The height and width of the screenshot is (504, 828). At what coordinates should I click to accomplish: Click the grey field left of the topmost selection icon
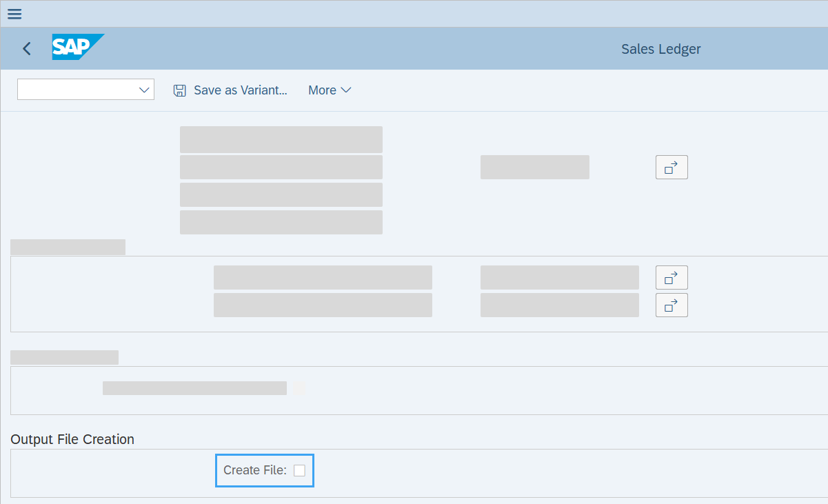click(534, 168)
